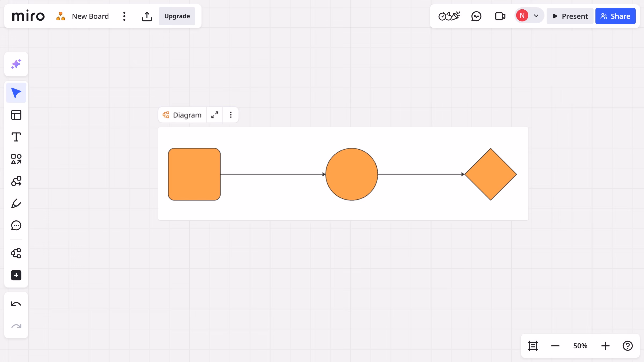Screen dimensions: 644x362
Task: Open the Shapes and lines tool
Action: tap(16, 159)
